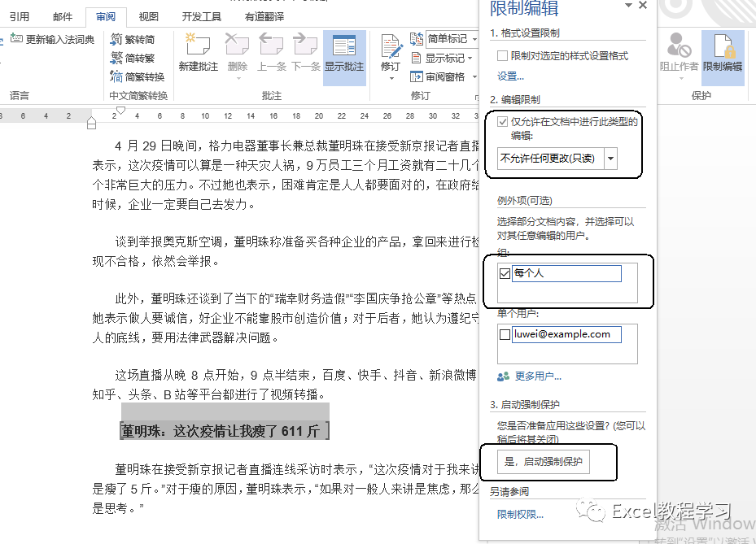This screenshot has width=756, height=544.
Task: Expand the 修订 dropdown arrow
Action: point(391,79)
